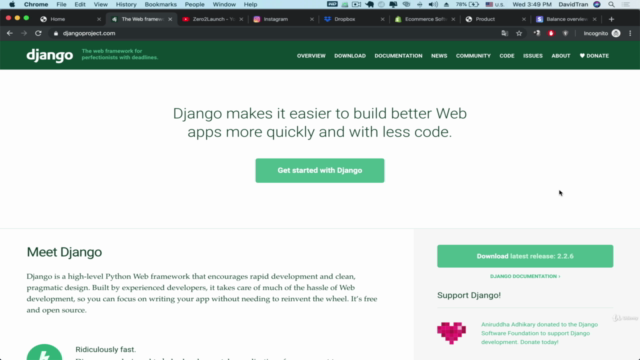
Task: Open the Community nav link
Action: point(473,56)
